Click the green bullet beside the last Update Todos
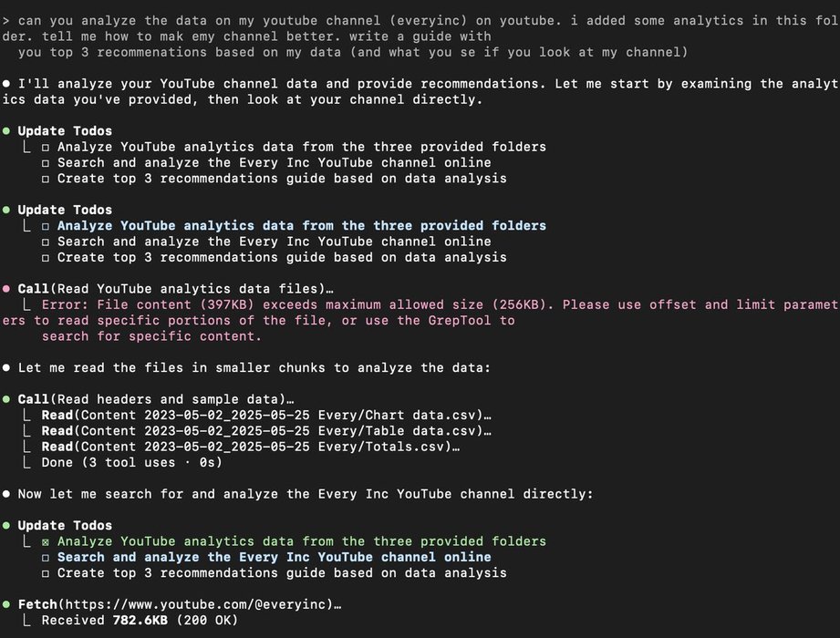This screenshot has width=840, height=638. (x=6, y=525)
